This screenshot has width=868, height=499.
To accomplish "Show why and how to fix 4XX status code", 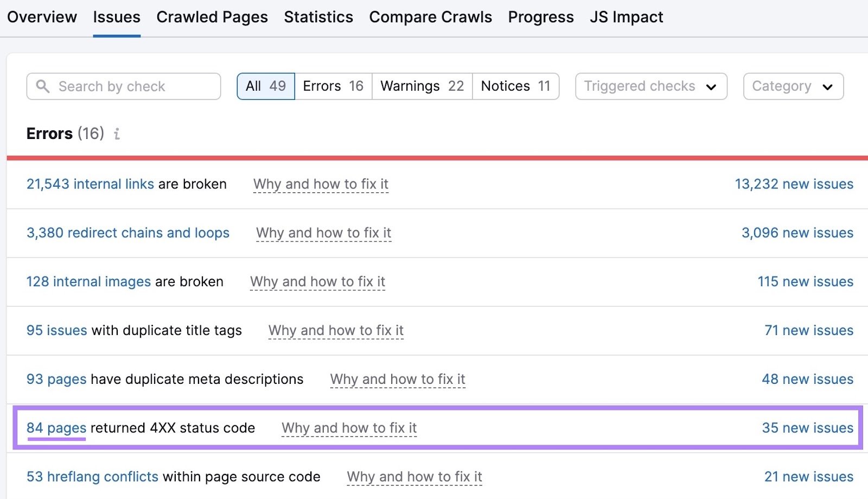I will coord(349,428).
